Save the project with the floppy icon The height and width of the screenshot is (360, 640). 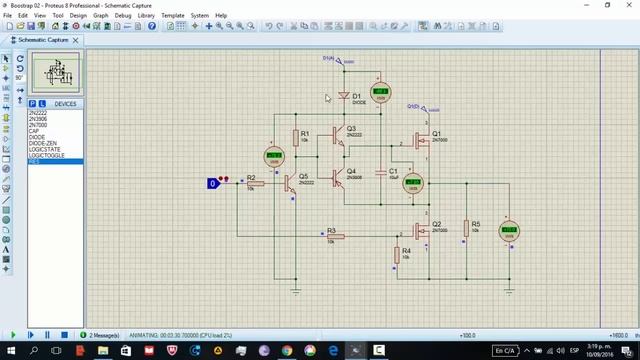[31, 26]
